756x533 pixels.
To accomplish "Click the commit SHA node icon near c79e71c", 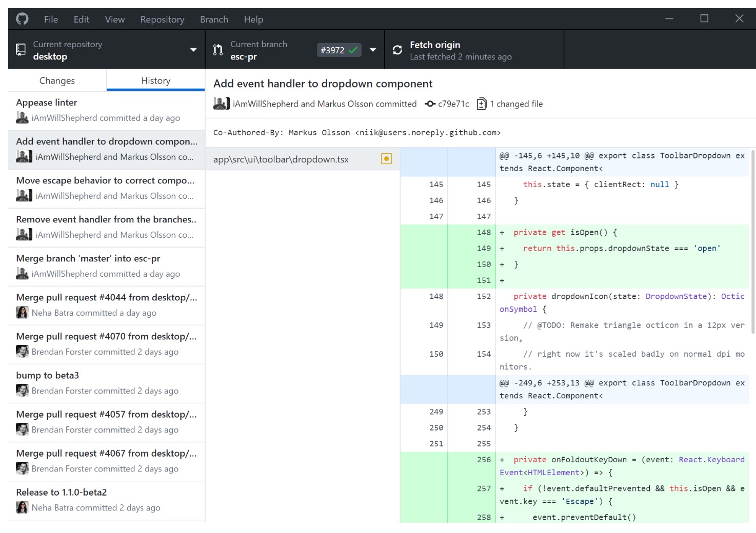I will [x=430, y=104].
